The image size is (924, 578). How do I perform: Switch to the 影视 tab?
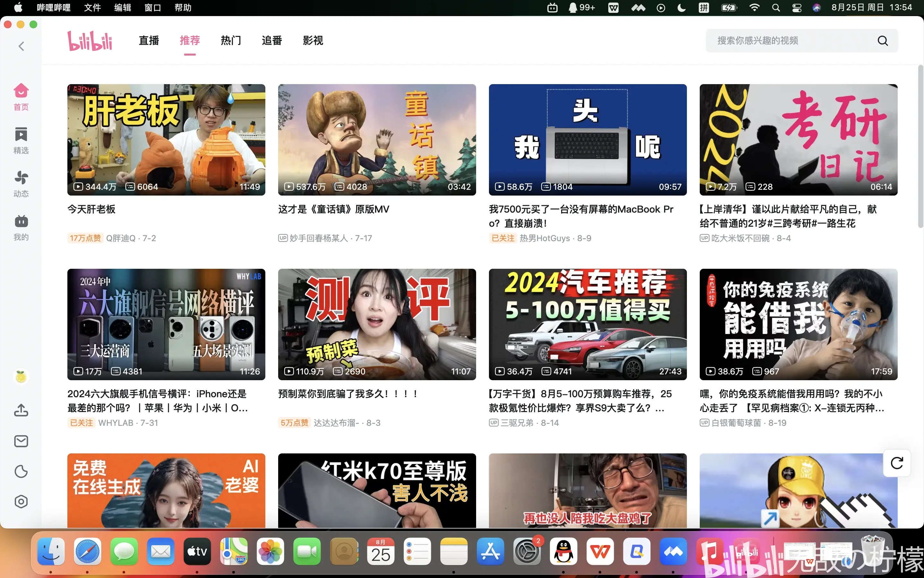[x=313, y=40]
